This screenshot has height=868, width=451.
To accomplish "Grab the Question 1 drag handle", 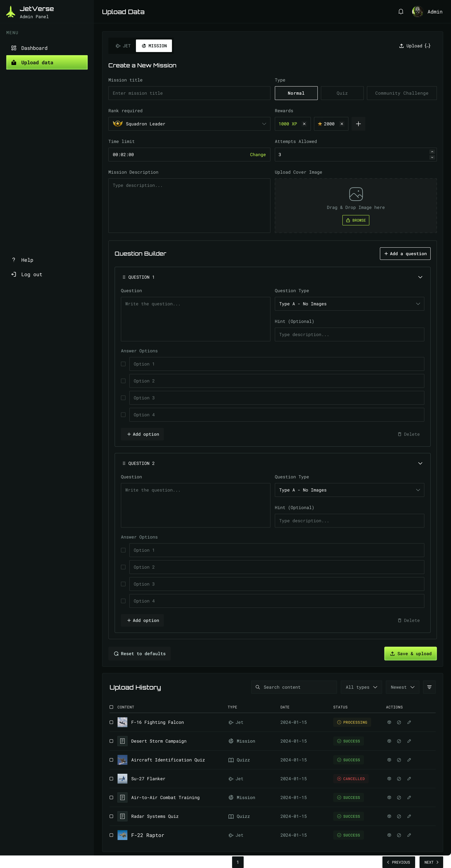I will point(124,277).
